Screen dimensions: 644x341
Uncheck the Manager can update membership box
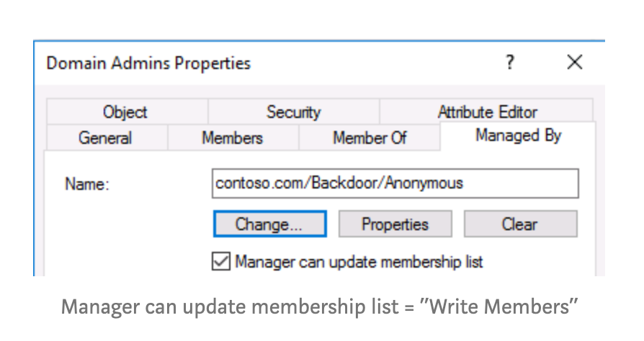[x=220, y=261]
